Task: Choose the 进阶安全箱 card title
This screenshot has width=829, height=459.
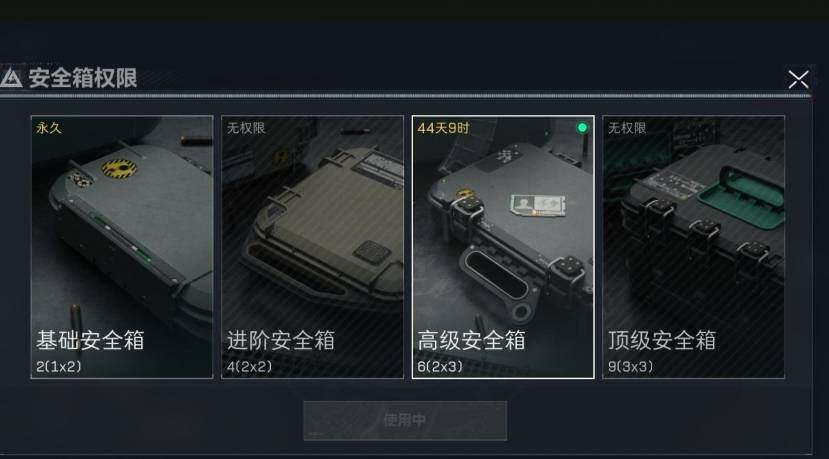Action: [281, 339]
